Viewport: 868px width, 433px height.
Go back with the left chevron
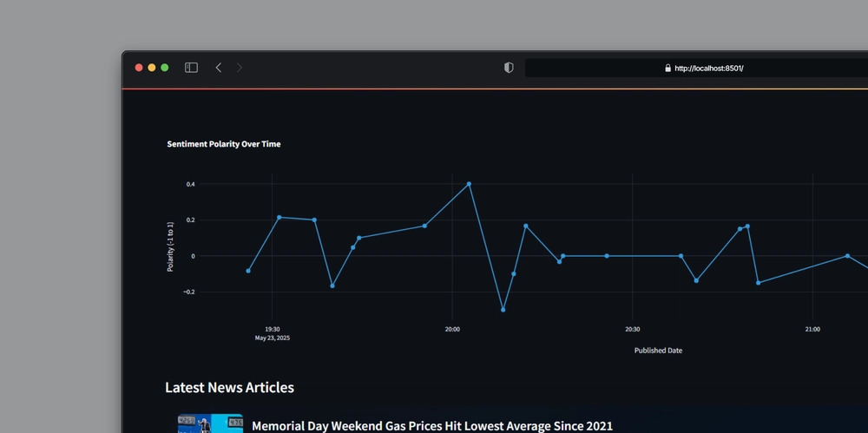[x=218, y=68]
